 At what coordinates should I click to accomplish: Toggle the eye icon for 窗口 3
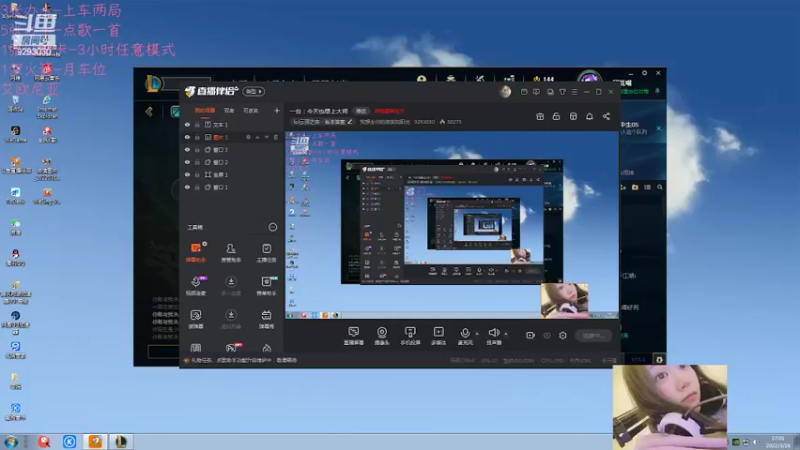coord(187,150)
